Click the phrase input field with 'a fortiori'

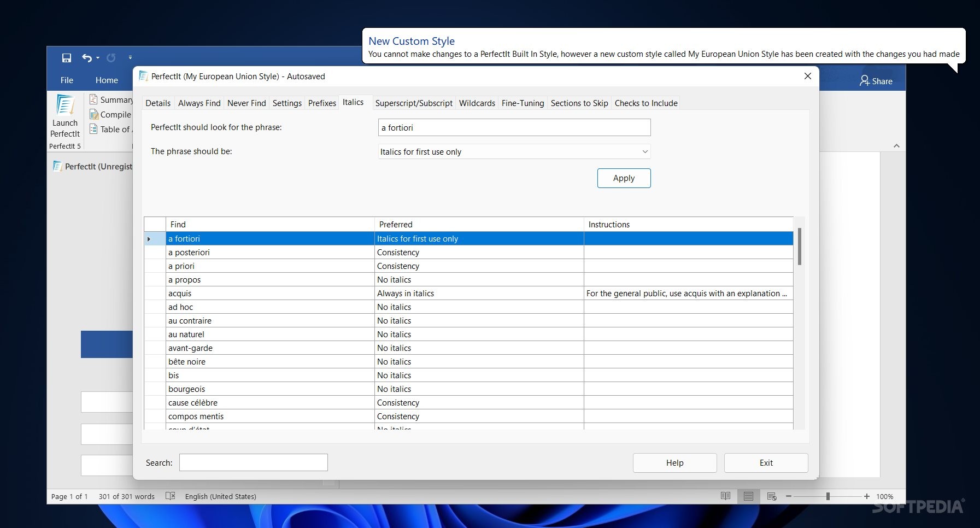[x=514, y=127]
